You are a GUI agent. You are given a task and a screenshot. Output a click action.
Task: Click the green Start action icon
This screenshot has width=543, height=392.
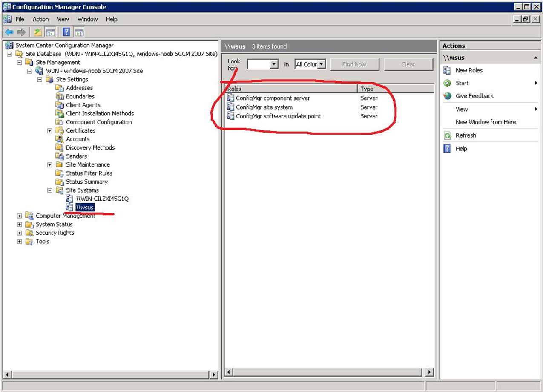447,83
